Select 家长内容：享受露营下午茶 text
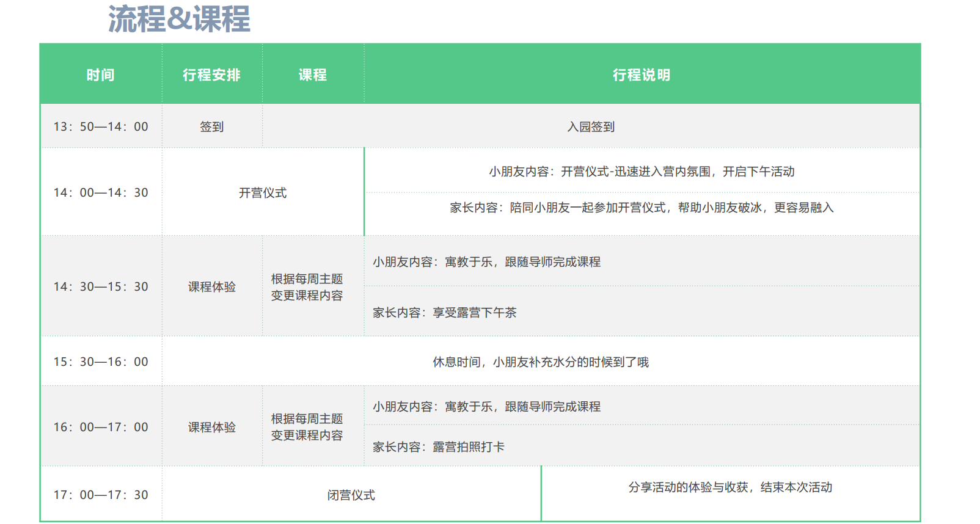The image size is (980, 524). [x=445, y=313]
